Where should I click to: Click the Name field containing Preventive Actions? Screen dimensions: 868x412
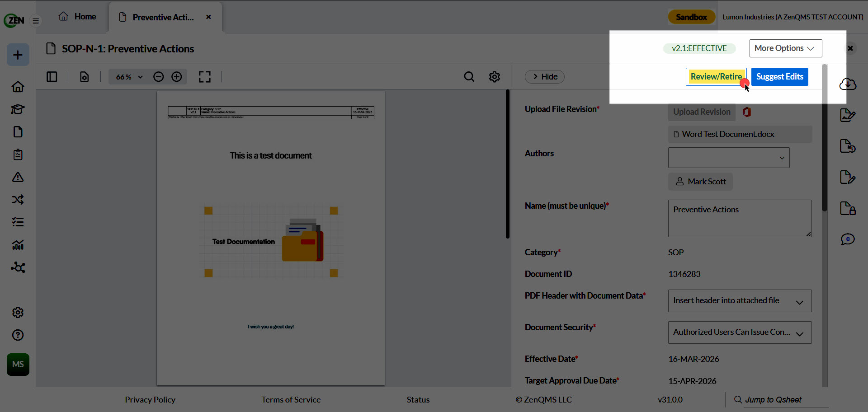click(x=740, y=219)
